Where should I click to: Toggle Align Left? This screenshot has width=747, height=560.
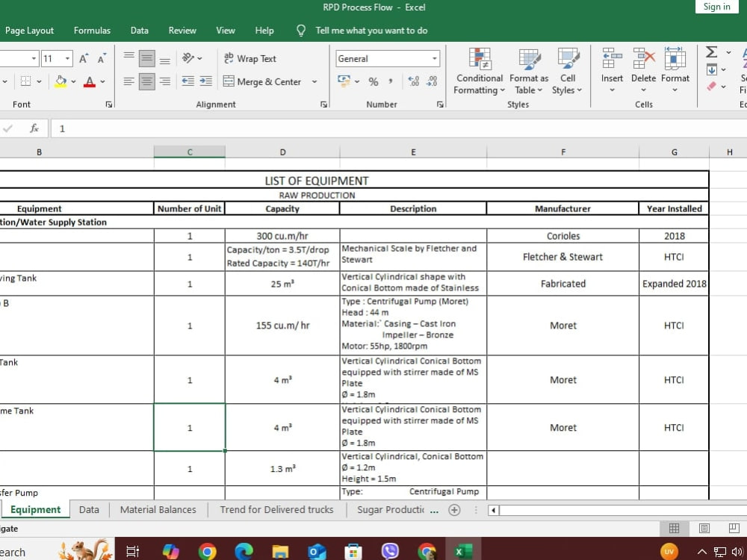128,81
